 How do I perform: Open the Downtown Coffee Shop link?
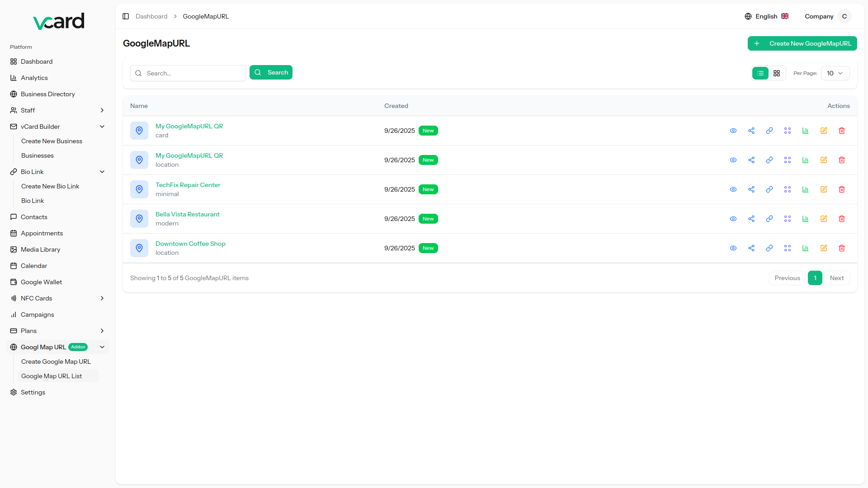coord(190,244)
